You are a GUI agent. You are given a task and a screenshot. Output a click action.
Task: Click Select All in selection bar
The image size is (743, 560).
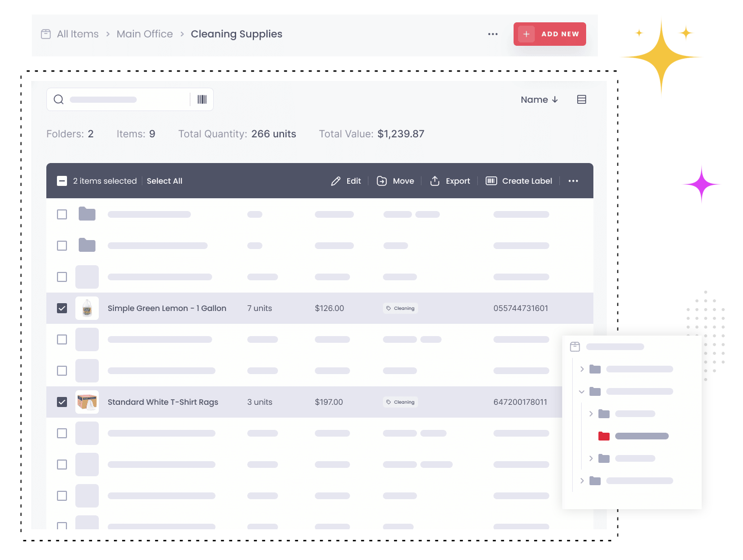click(x=164, y=181)
